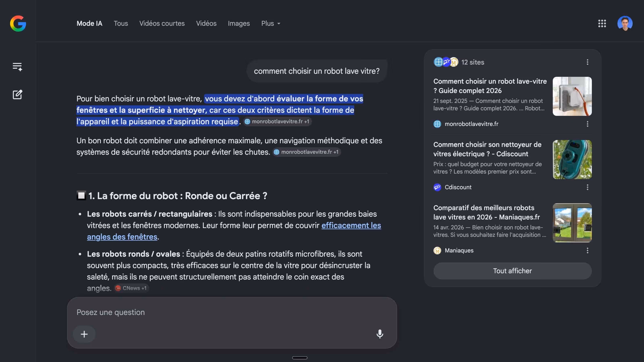The height and width of the screenshot is (362, 644).
Task: Click the window robot thumbnail for monrobotlavevitre.fr
Action: pyautogui.click(x=572, y=96)
